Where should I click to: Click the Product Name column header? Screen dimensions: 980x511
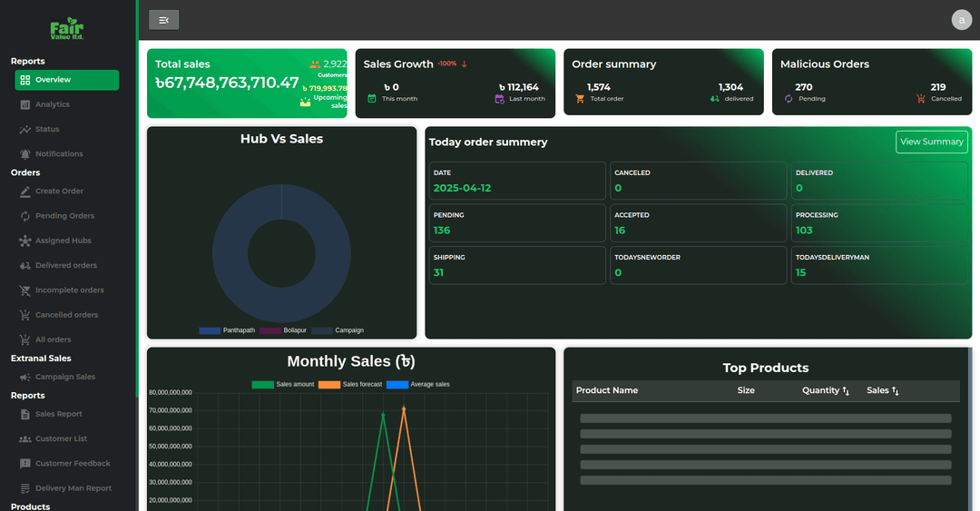coord(607,390)
